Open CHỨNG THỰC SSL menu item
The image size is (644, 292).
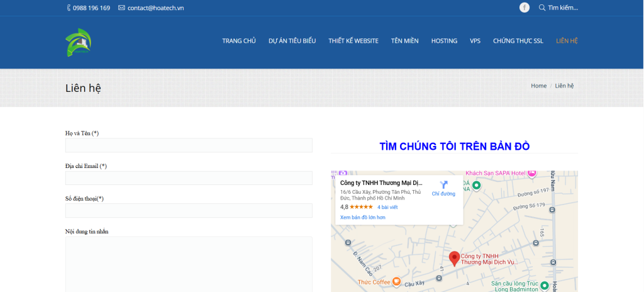(x=518, y=41)
